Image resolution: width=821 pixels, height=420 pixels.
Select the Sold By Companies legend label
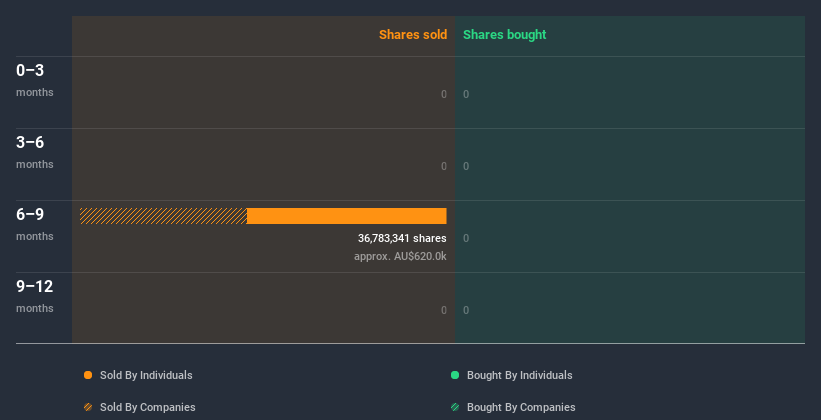[148, 407]
